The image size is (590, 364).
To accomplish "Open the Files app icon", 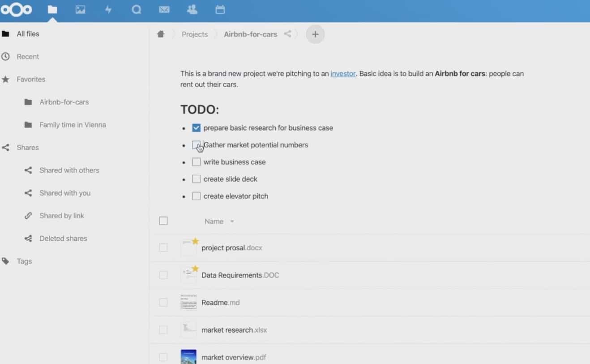I will pyautogui.click(x=52, y=9).
